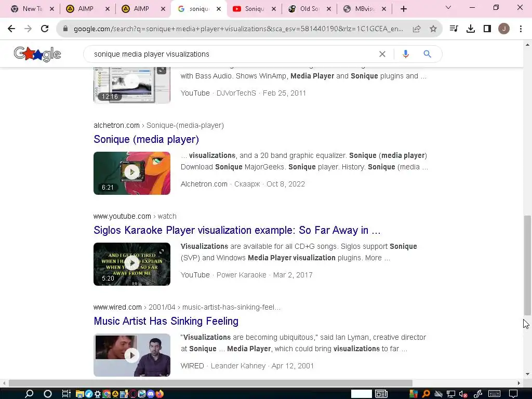This screenshot has width=532, height=399.
Task: Click the 'YouTube · DJVorTechS · Feb 25, 2011' text
Action: 243,93
